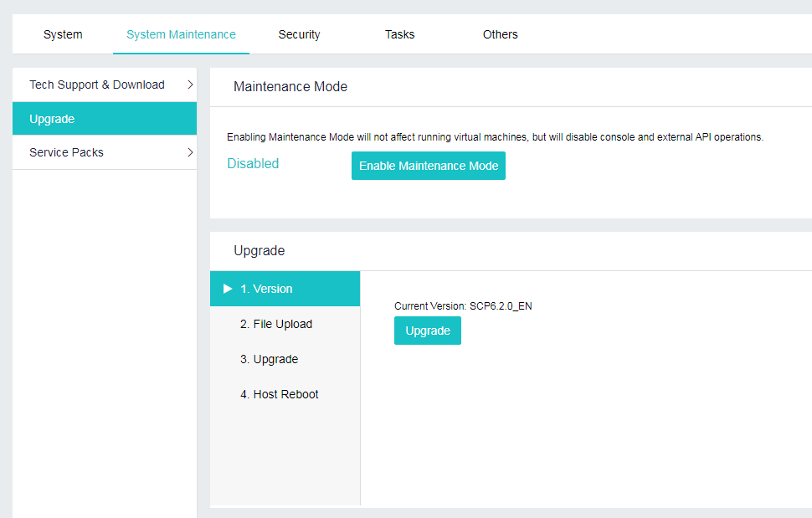Viewport: 812px width, 518px height.
Task: Select step 3. Upgrade in the wizard
Action: click(x=269, y=359)
